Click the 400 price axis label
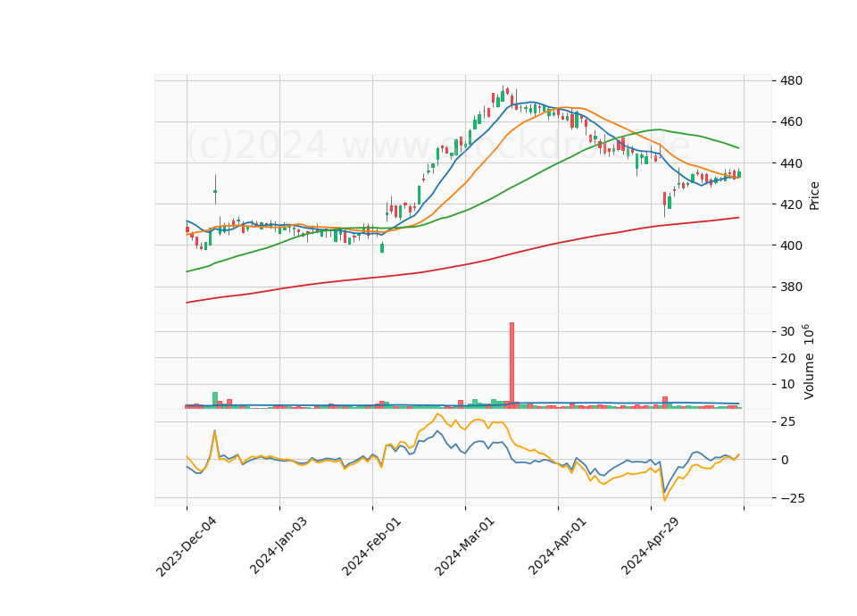 (791, 246)
